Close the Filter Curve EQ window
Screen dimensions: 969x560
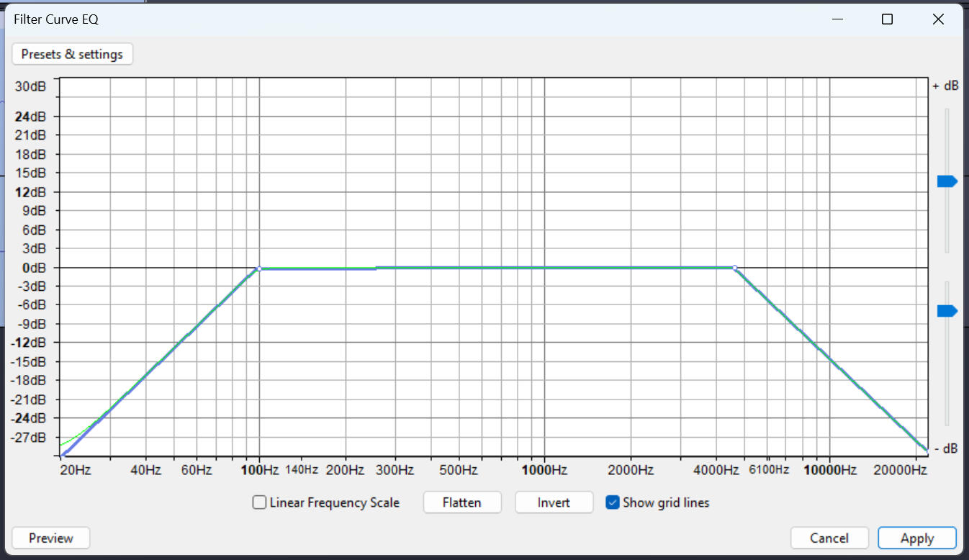click(938, 19)
